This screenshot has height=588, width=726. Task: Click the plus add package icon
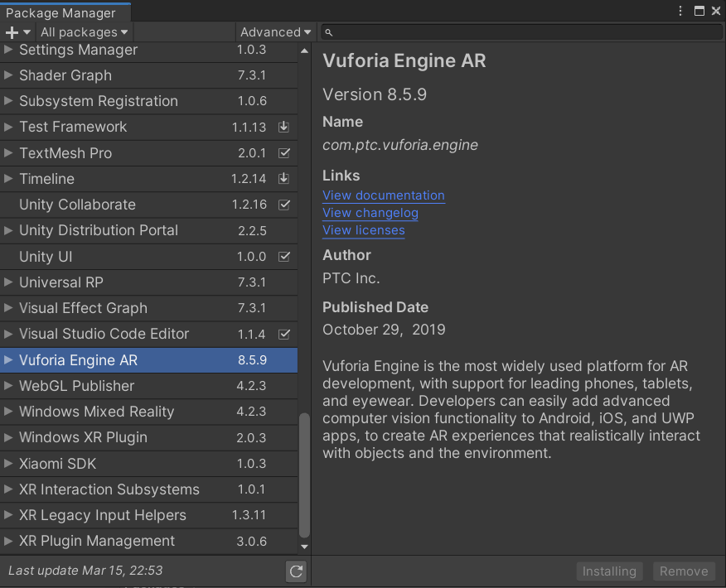click(12, 32)
